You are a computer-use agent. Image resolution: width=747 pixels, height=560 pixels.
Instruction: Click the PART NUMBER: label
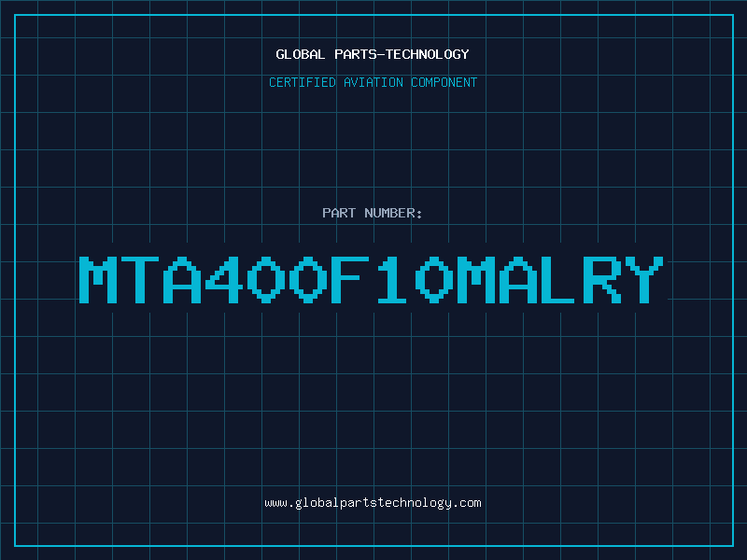(x=373, y=213)
